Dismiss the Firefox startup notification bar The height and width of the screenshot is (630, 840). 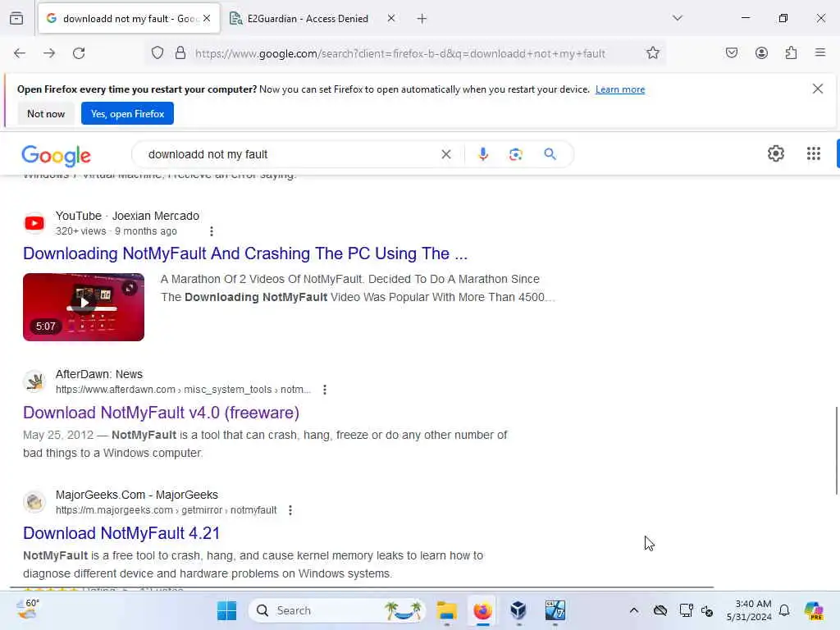coord(818,89)
